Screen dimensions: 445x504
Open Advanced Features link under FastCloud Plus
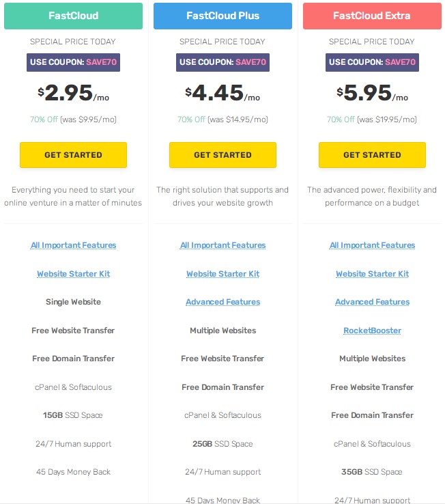coord(222,302)
